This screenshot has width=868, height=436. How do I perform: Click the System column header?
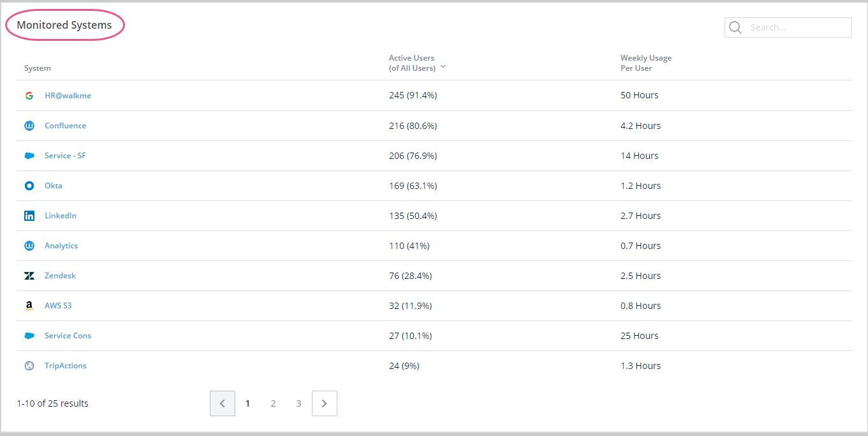click(x=38, y=68)
